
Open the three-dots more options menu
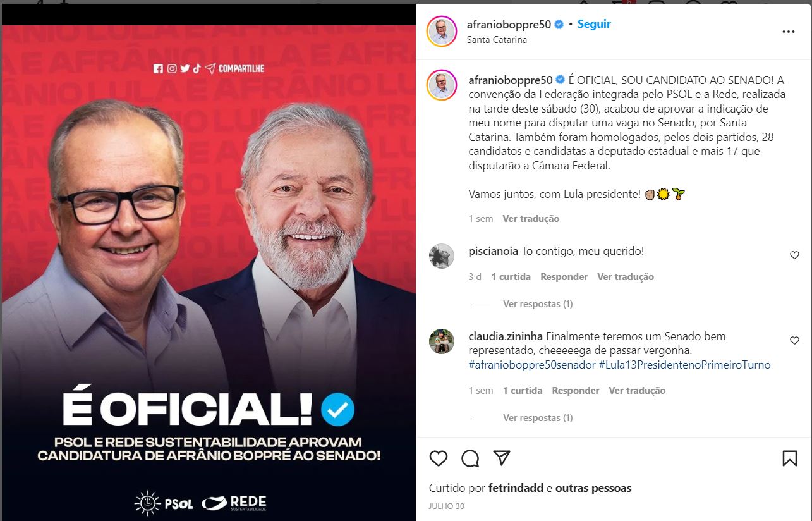pyautogui.click(x=789, y=32)
